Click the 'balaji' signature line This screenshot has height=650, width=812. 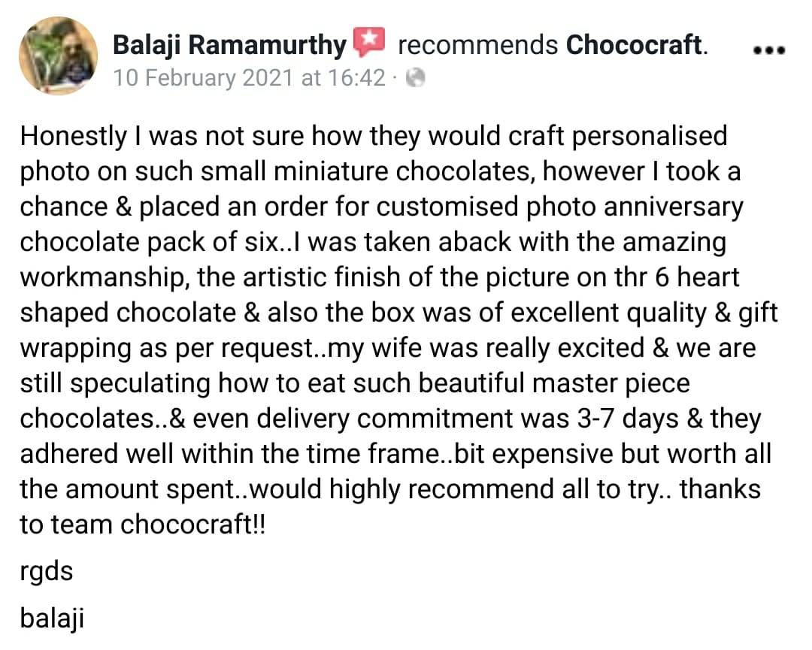[x=52, y=618]
